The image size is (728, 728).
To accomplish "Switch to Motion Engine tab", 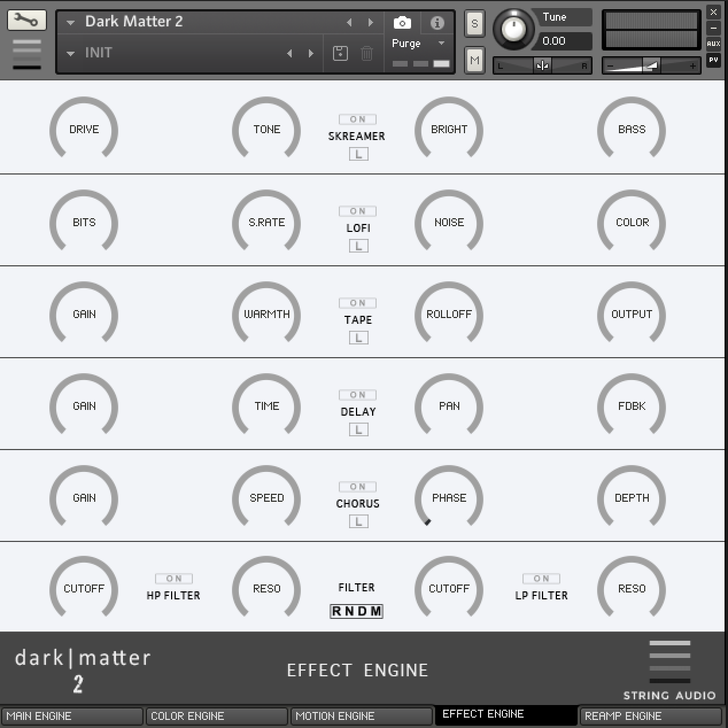I will (361, 716).
